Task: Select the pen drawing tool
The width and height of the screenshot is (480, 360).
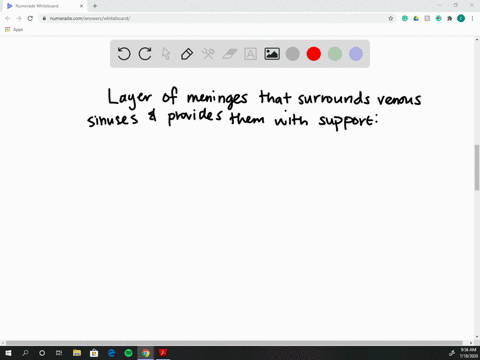Action: click(x=187, y=54)
